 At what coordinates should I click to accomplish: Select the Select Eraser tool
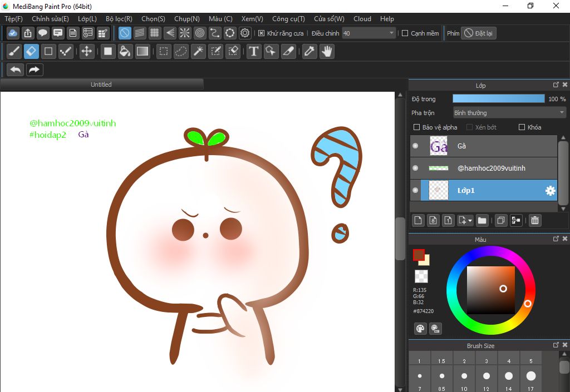click(x=233, y=52)
